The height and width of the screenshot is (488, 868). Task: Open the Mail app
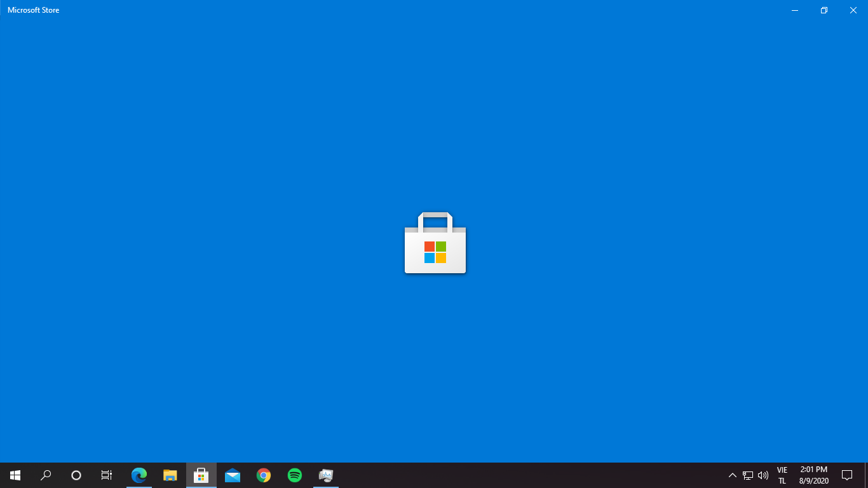tap(232, 475)
